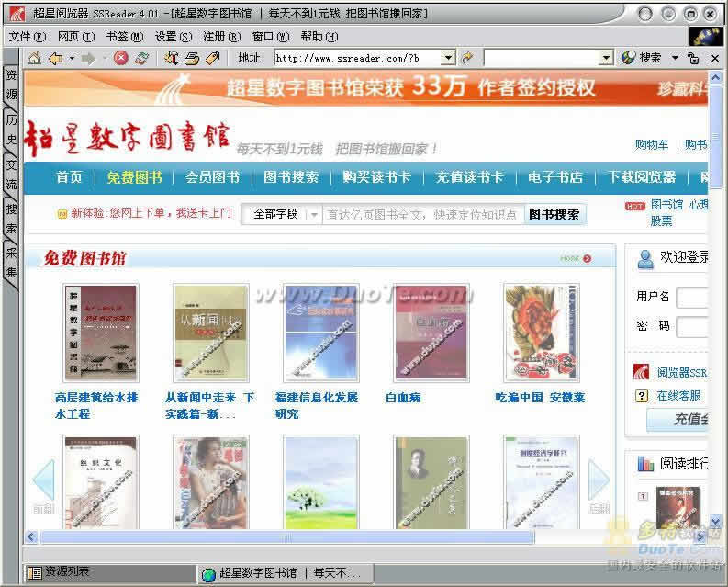Click the lock icon after the search button
Viewport: 728px width, 587px height.
pos(693,58)
